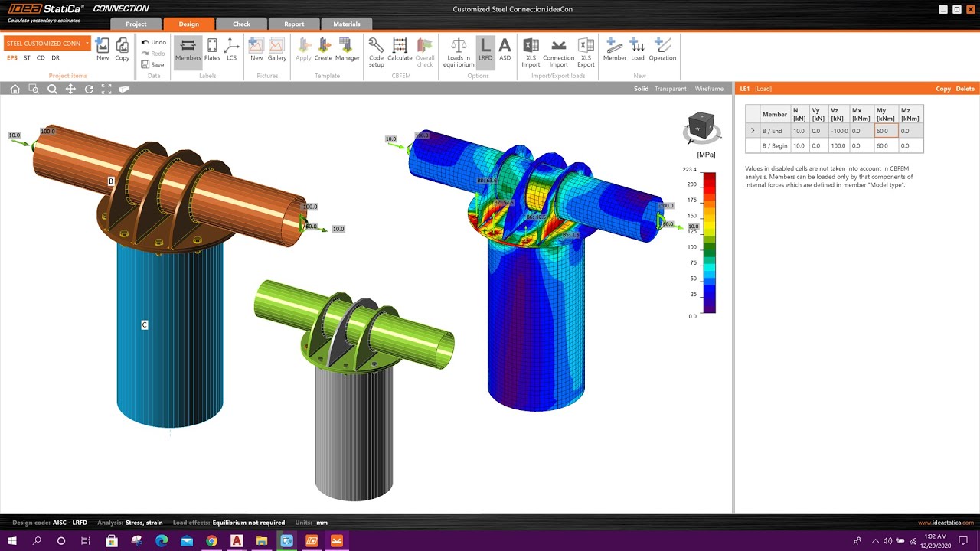Edit the My moment value for B / End

click(885, 130)
